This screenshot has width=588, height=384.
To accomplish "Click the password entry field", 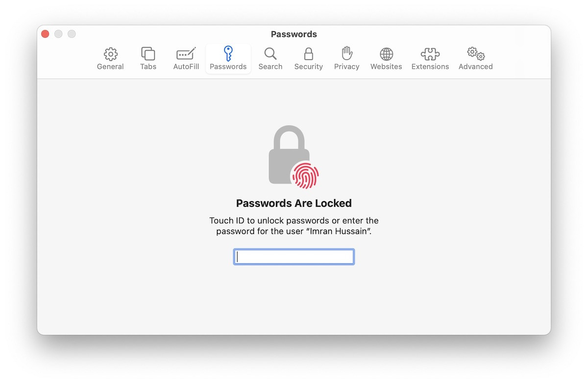I will point(294,257).
